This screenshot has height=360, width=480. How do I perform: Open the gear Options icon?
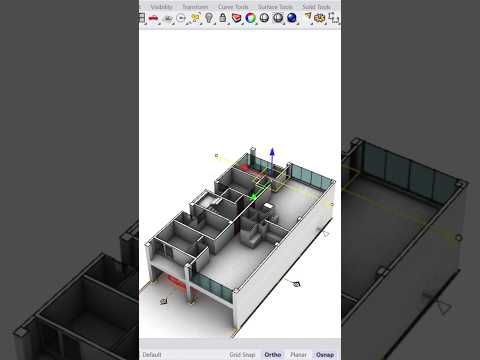(319, 18)
